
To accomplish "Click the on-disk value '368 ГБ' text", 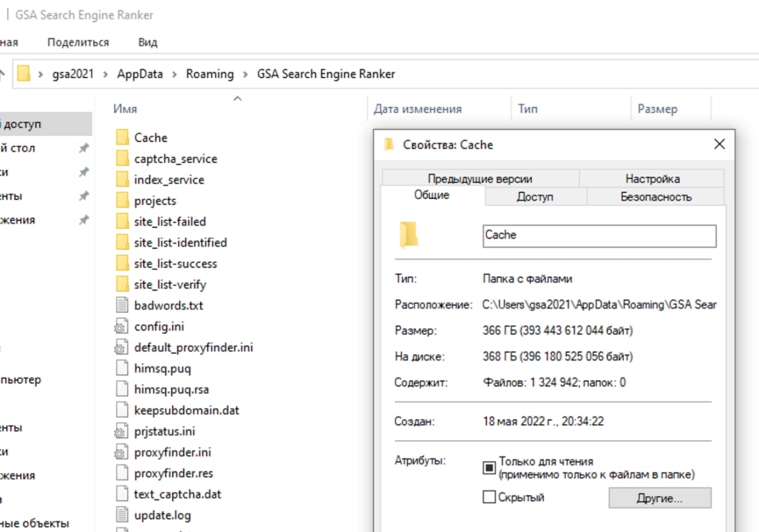I will point(558,357).
